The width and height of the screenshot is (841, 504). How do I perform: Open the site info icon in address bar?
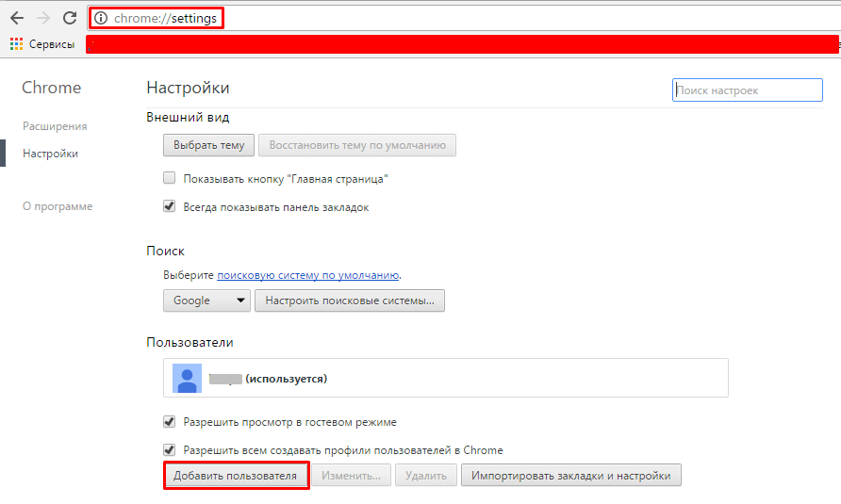click(101, 18)
